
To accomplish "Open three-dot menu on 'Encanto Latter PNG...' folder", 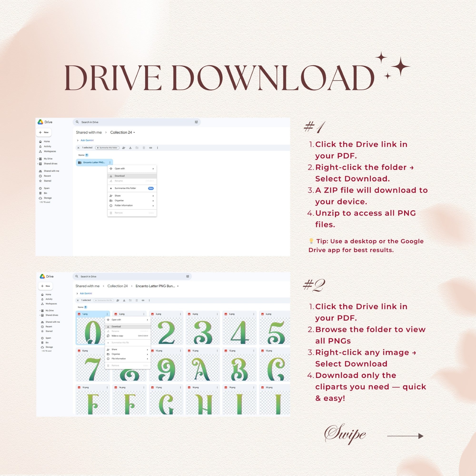I will click(x=110, y=163).
